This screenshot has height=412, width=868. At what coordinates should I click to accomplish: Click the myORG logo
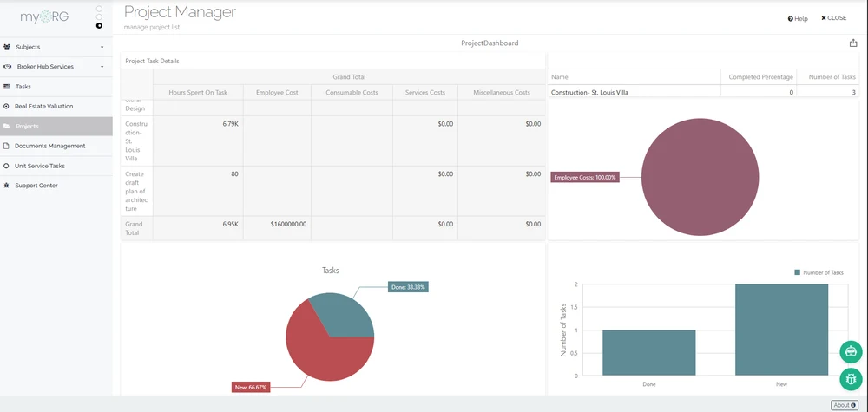pos(45,16)
